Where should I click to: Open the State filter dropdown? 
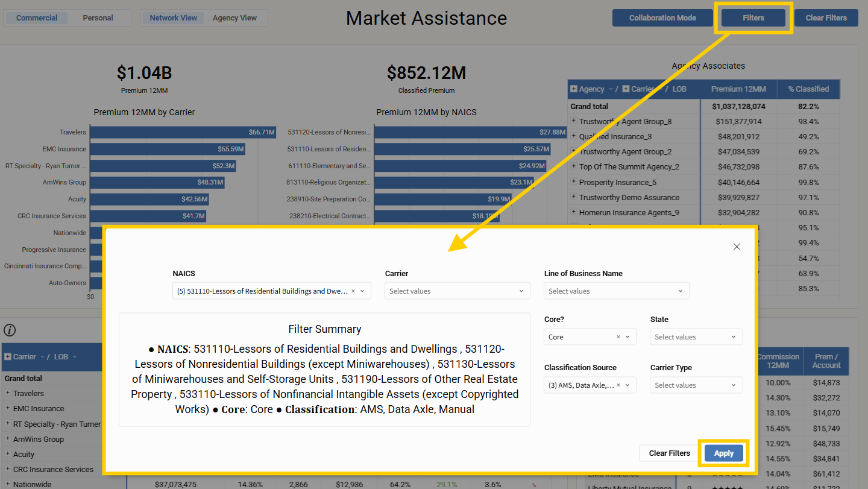click(696, 337)
